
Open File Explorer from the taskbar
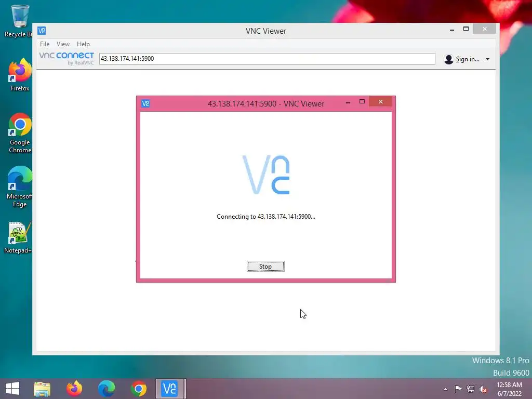point(42,389)
